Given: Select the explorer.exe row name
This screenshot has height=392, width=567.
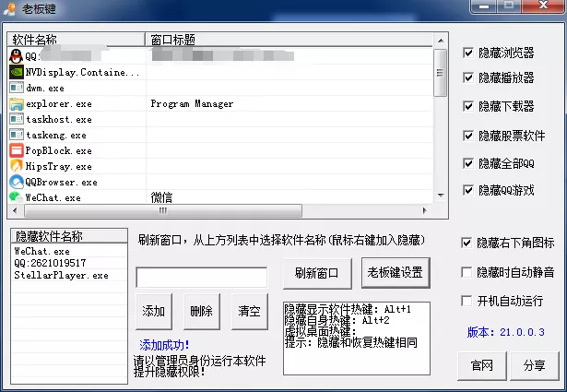Looking at the screenshot, I should point(59,104).
